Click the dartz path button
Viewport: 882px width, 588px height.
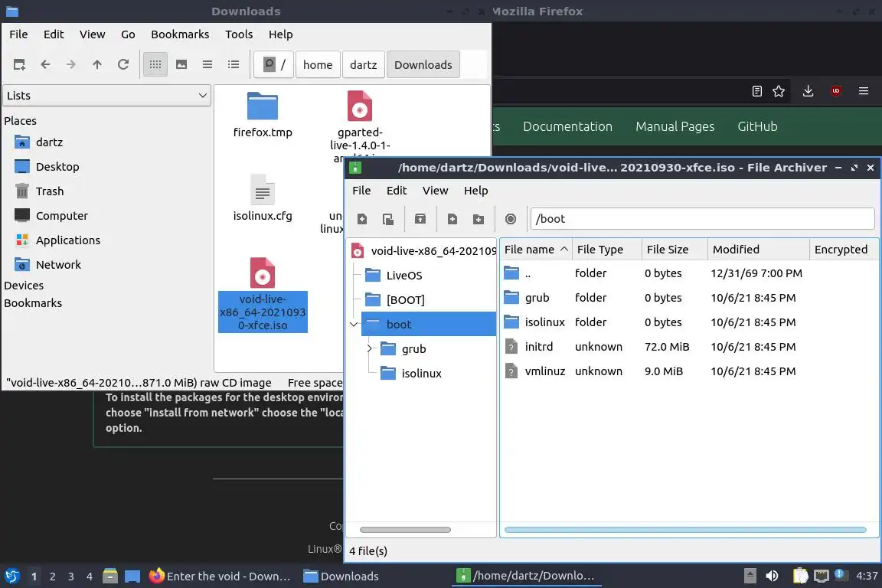(364, 65)
